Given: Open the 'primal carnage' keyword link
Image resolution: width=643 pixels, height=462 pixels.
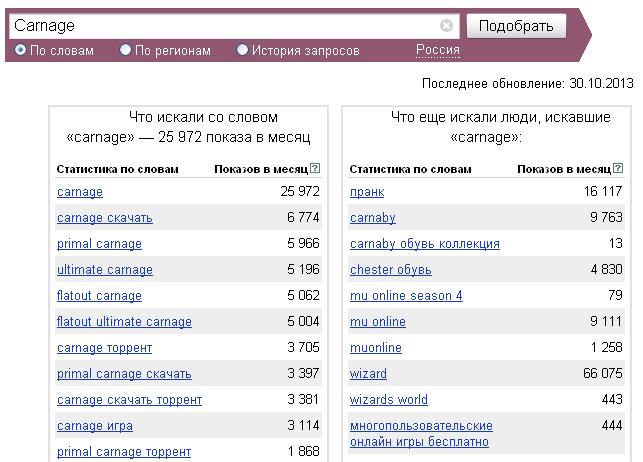Looking at the screenshot, I should (99, 244).
